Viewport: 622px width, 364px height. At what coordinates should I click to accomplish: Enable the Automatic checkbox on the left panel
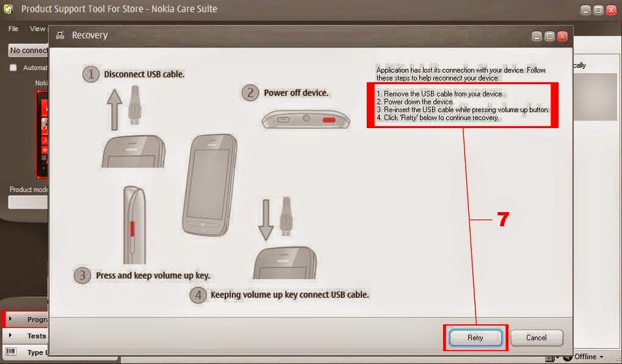tap(13, 67)
